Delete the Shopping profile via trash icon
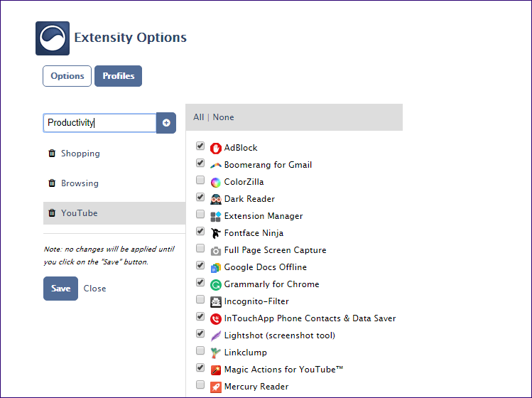Viewport: 532px width, 398px height. pos(52,153)
